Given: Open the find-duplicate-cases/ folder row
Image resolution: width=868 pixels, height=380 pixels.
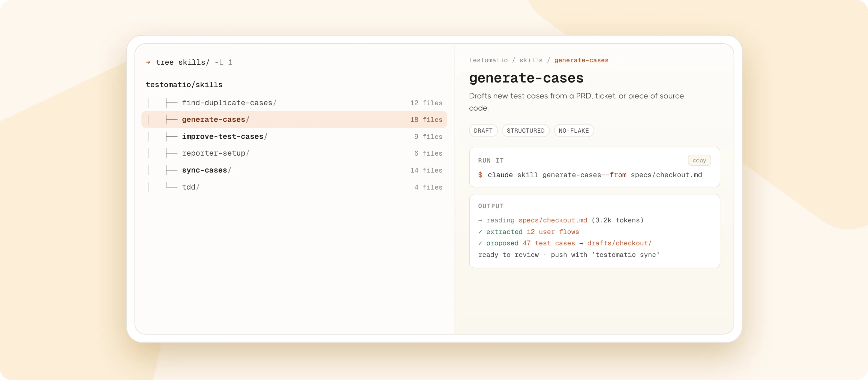Looking at the screenshot, I should click(294, 102).
